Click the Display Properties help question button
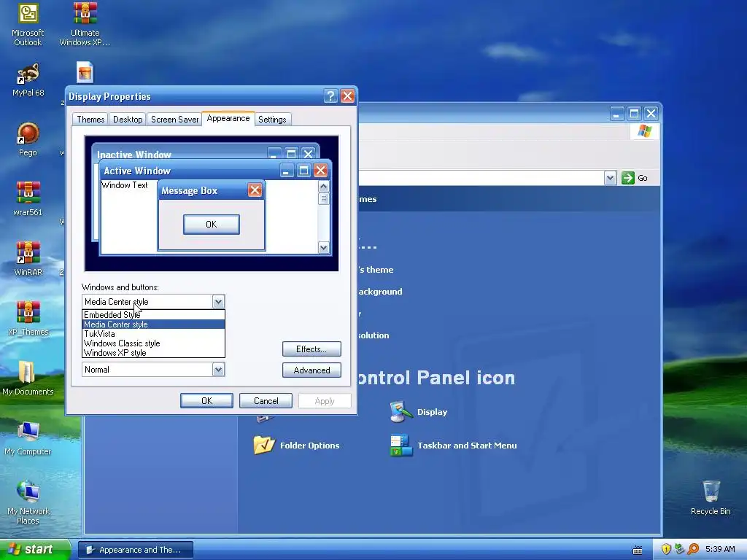Image resolution: width=747 pixels, height=560 pixels. pos(330,96)
